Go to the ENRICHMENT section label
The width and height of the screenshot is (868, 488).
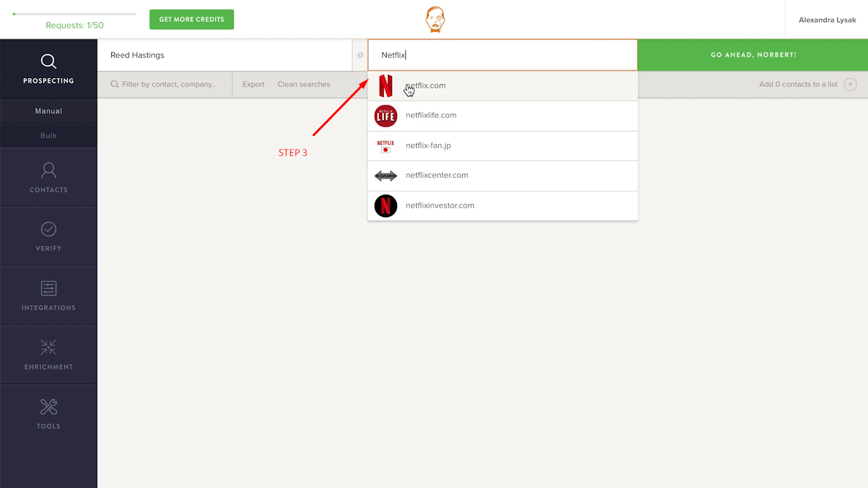point(48,367)
